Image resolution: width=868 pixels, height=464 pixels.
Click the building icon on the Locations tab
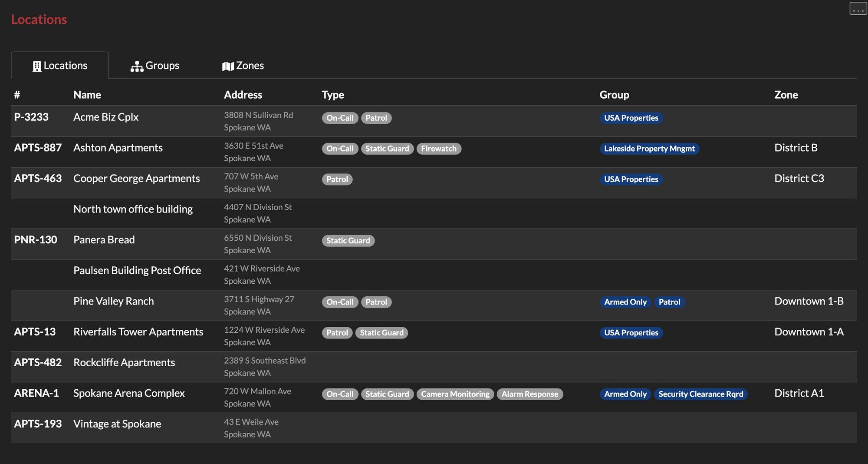(x=37, y=66)
